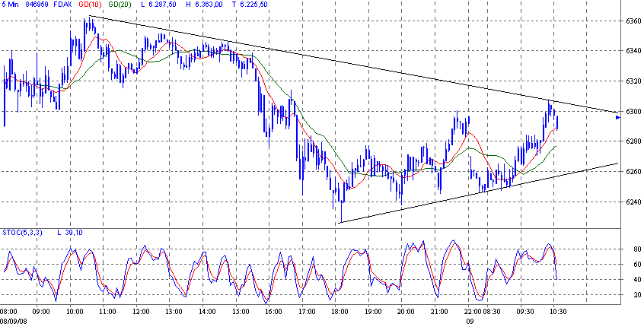This screenshot has height=327, width=644.
Task: Click the 6300 price axis label
Action: tap(634, 112)
